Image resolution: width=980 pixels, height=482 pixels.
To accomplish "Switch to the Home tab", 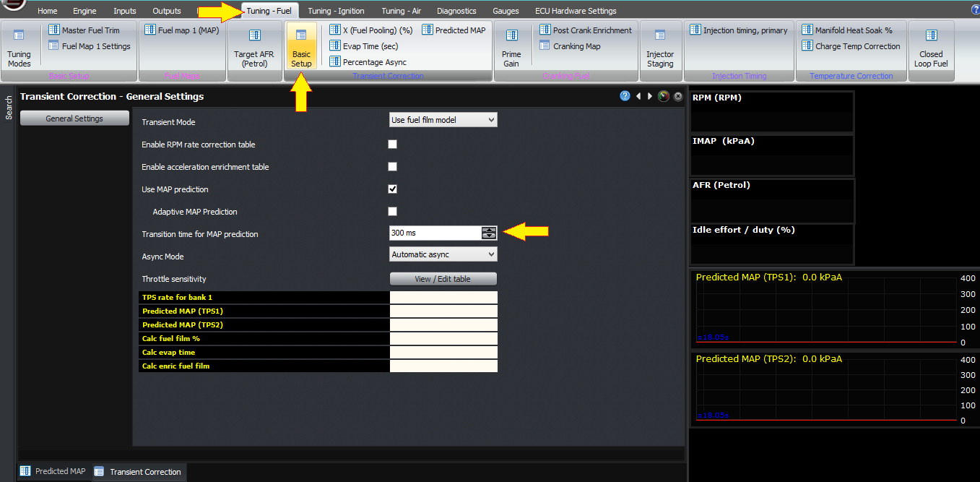I will pos(48,11).
